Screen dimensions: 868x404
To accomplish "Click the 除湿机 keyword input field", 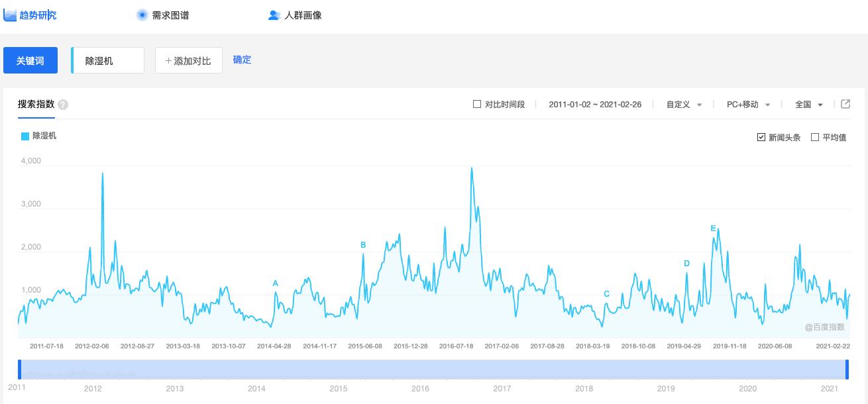I will coord(107,60).
